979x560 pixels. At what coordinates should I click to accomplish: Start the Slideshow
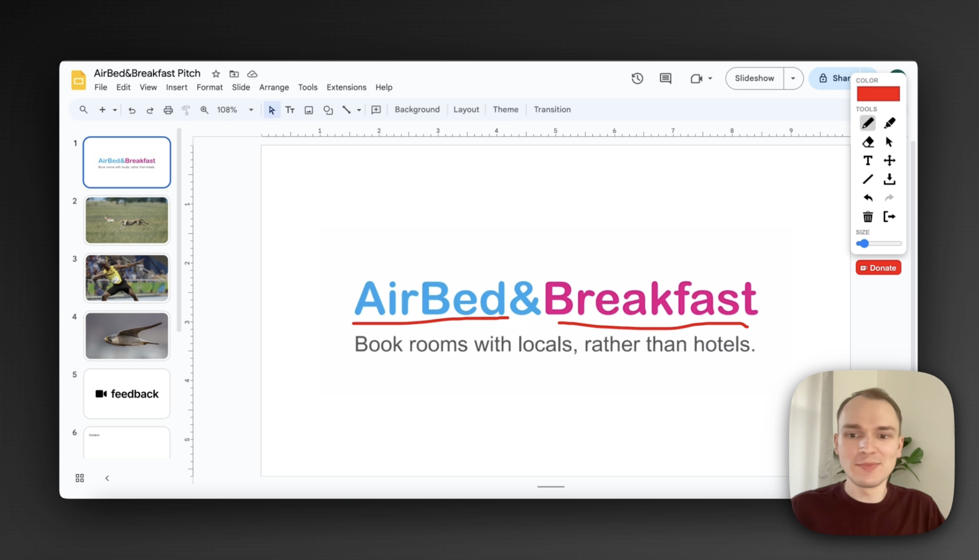tap(754, 78)
